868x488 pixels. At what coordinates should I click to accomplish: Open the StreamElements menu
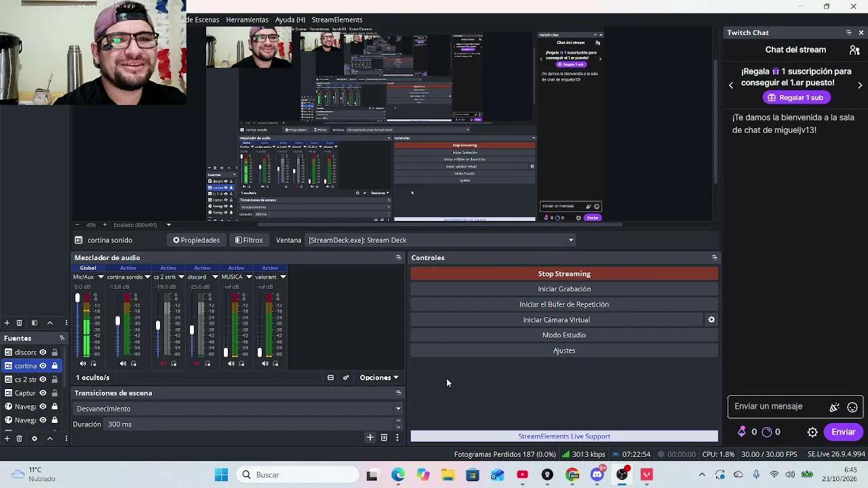pyautogui.click(x=337, y=20)
